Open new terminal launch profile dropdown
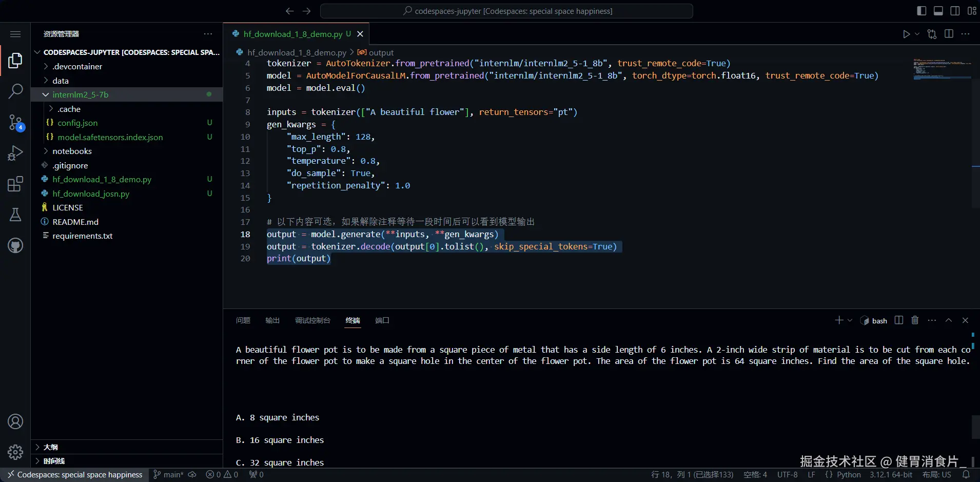Viewport: 980px width, 482px height. point(850,320)
